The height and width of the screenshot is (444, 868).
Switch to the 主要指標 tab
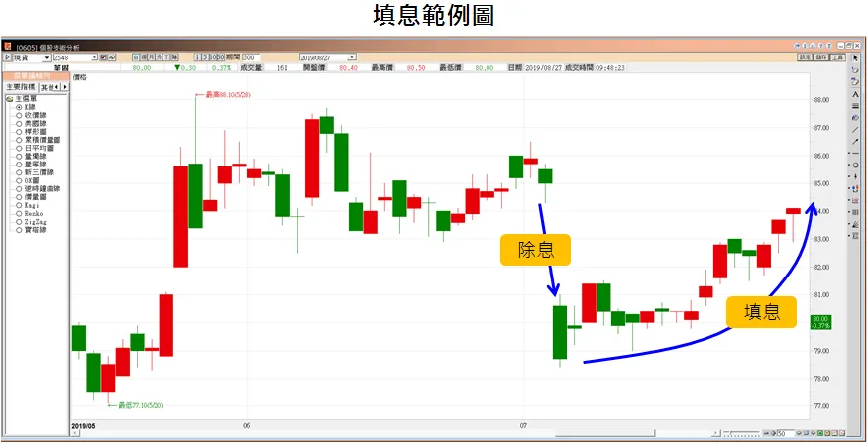tap(21, 87)
